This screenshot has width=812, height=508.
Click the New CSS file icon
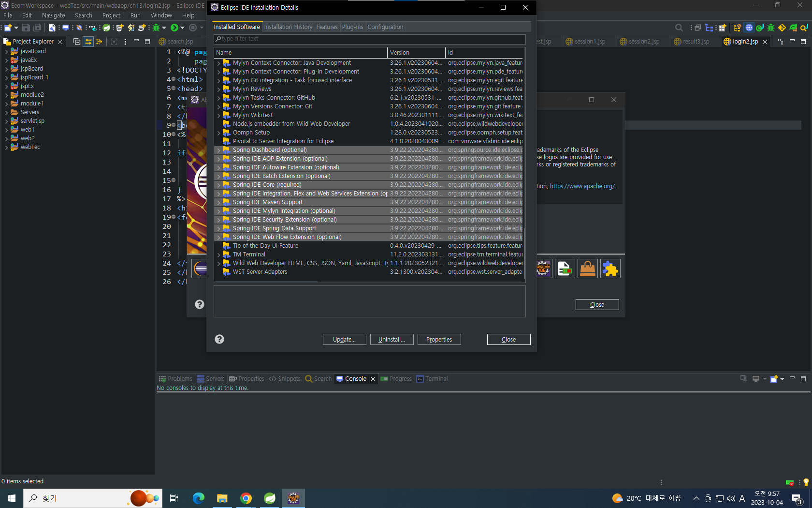coord(142,28)
